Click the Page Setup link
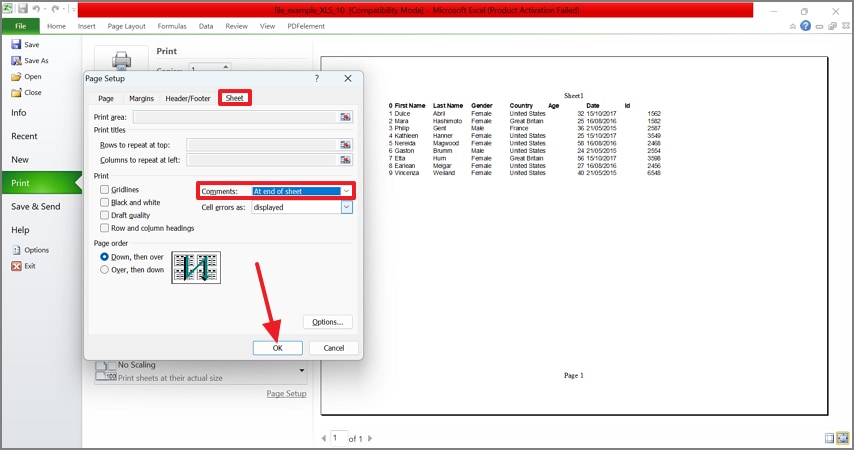Viewport: 854px width, 450px height. 286,393
